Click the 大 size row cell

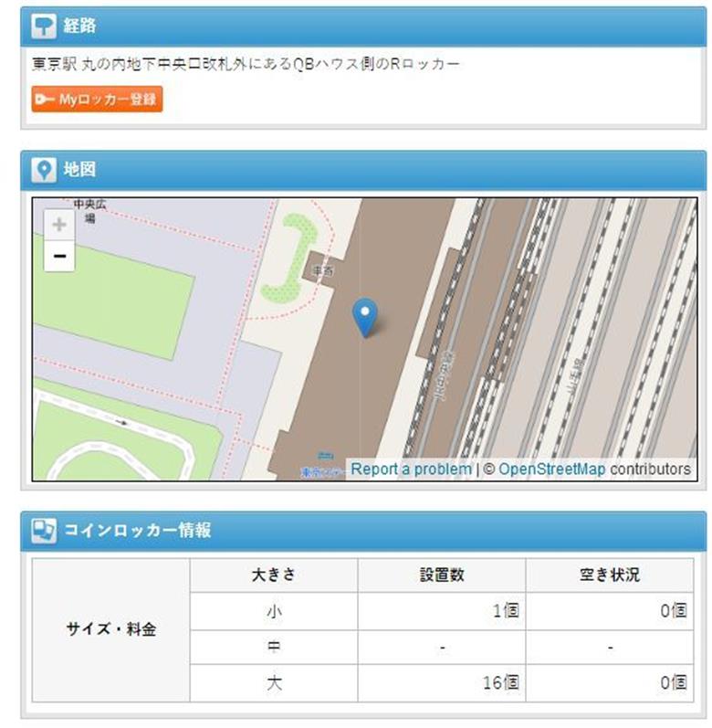273,682
